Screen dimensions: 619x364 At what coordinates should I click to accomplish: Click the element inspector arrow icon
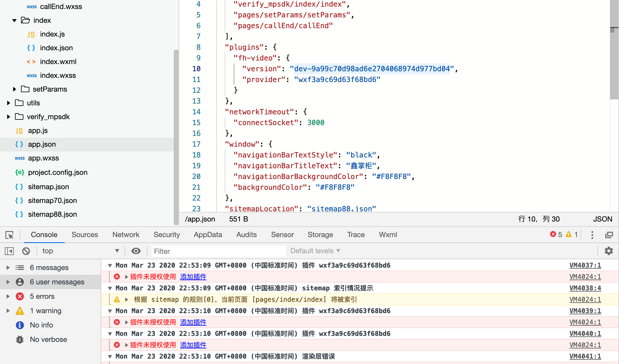click(x=10, y=235)
